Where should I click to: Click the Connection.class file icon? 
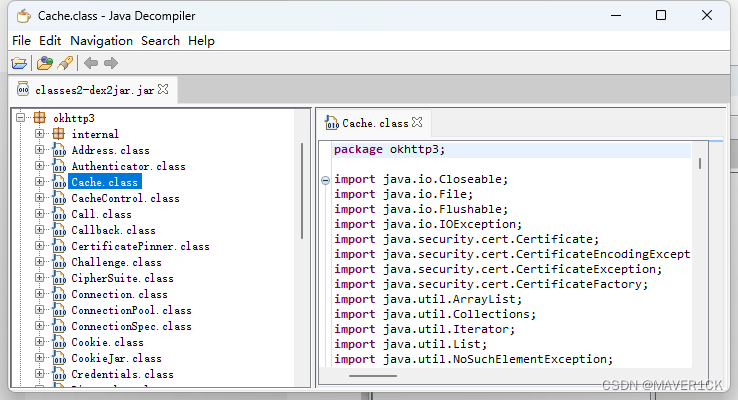pyautogui.click(x=59, y=294)
